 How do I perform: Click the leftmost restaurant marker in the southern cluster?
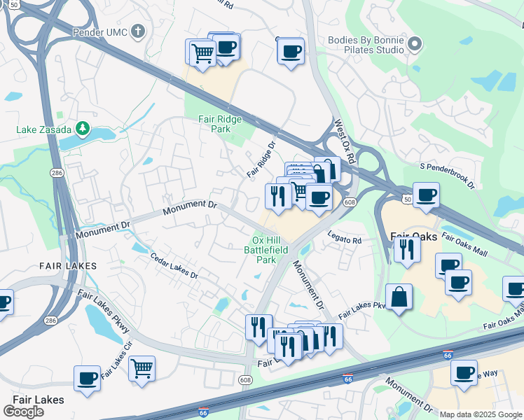[x=259, y=329]
